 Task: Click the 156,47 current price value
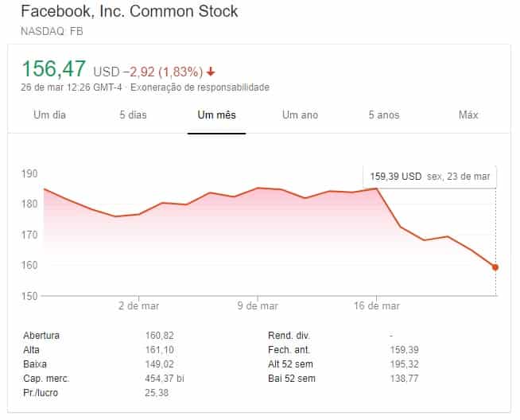coord(54,68)
